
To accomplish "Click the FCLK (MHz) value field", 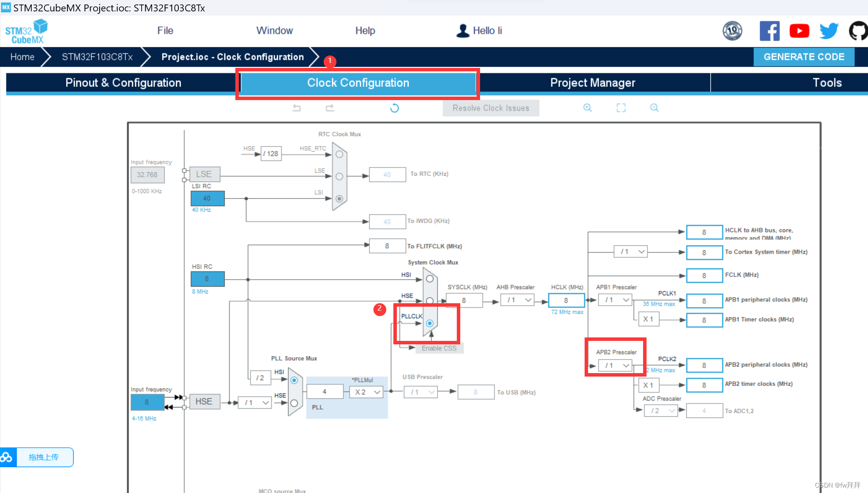I will (705, 275).
